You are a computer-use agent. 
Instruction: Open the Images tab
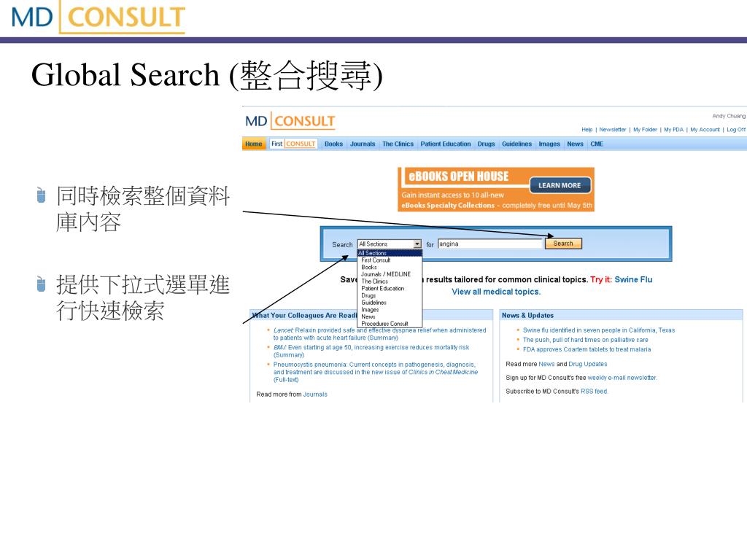click(x=549, y=144)
